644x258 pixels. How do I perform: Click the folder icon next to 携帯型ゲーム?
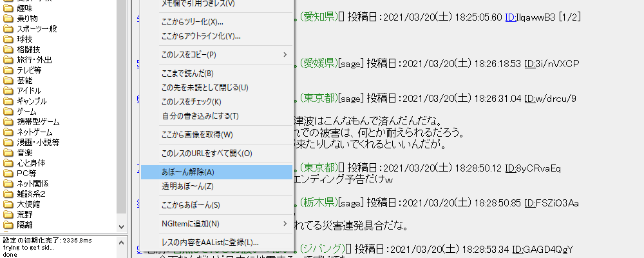tap(8, 122)
